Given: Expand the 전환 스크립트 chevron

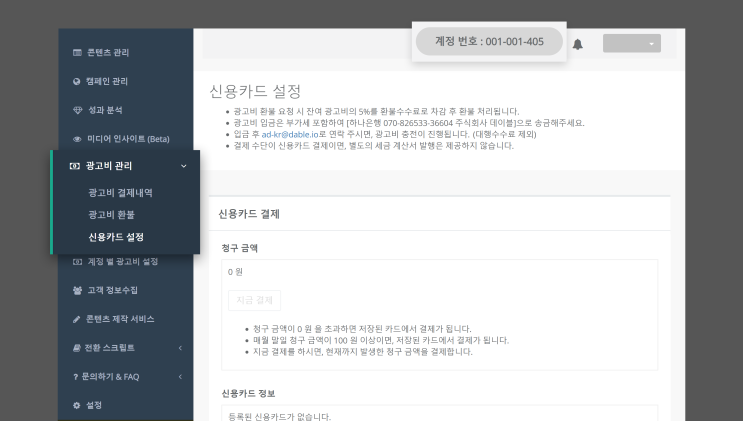Looking at the screenshot, I should (180, 348).
